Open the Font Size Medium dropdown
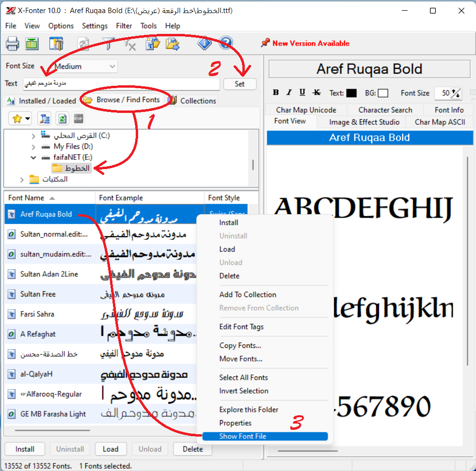 coord(84,66)
